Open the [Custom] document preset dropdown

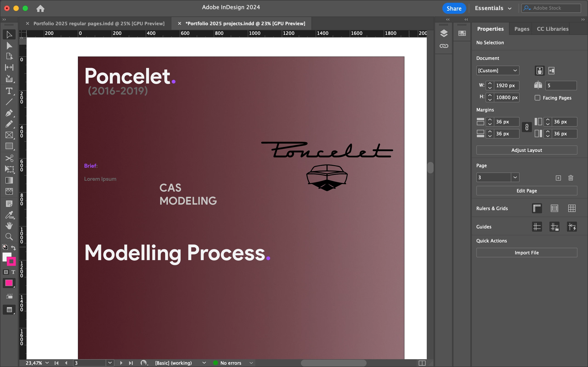pyautogui.click(x=497, y=71)
